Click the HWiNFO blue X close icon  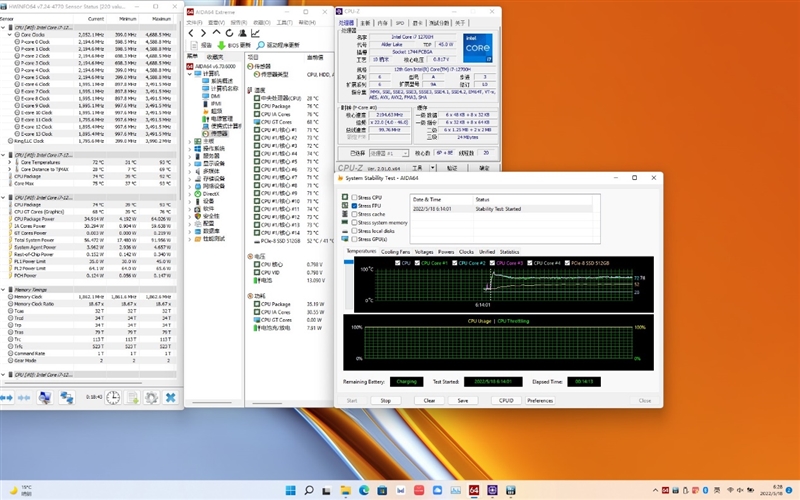coord(170,397)
